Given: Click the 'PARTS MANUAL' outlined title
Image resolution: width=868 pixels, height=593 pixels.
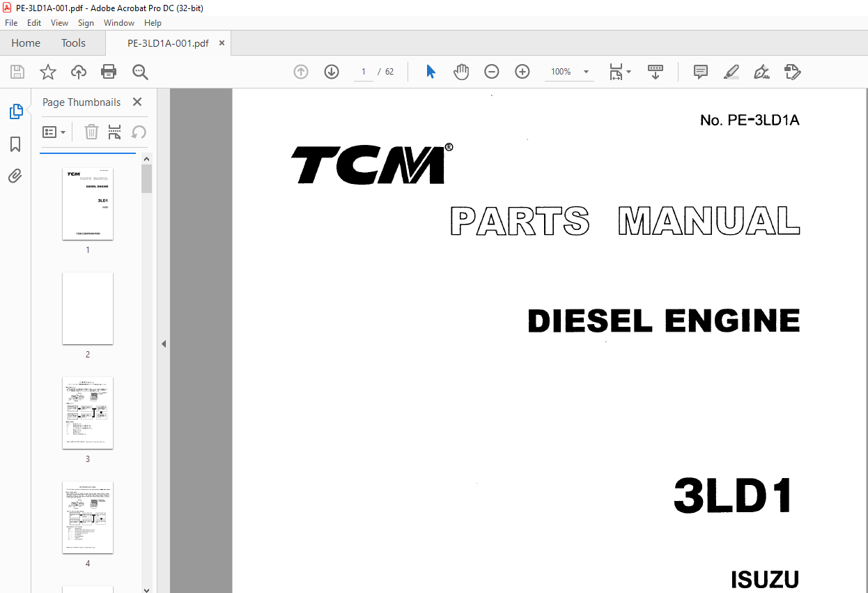Looking at the screenshot, I should click(625, 222).
